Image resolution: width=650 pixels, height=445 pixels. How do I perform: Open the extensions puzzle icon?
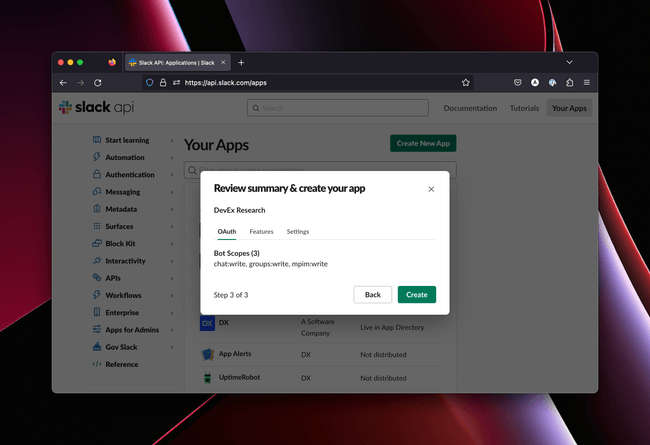pyautogui.click(x=570, y=83)
